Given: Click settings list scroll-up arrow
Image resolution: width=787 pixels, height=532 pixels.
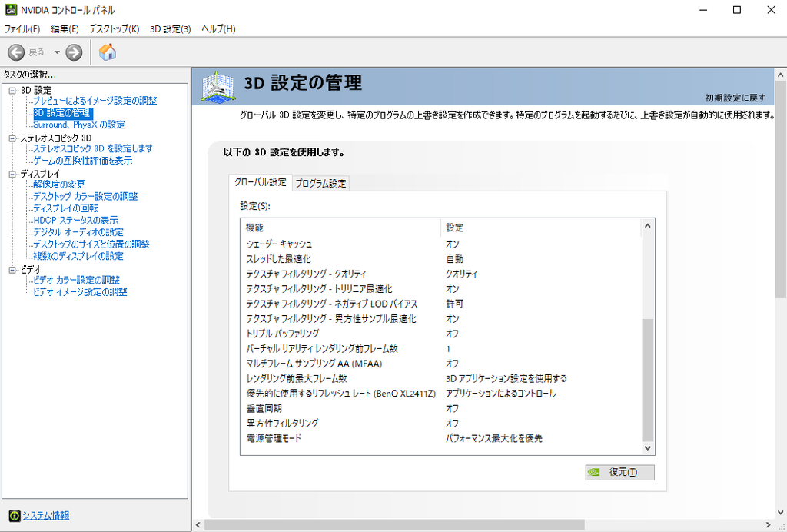Looking at the screenshot, I should (647, 226).
